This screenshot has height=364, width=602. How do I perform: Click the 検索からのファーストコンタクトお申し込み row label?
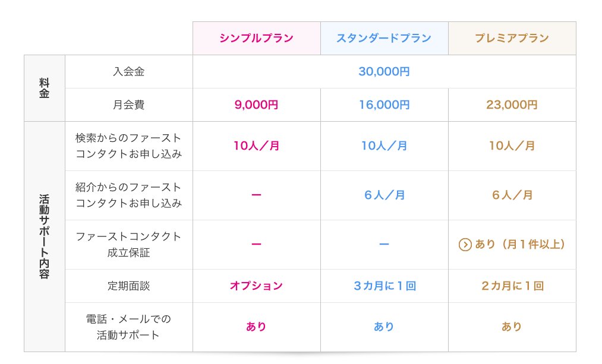128,146
